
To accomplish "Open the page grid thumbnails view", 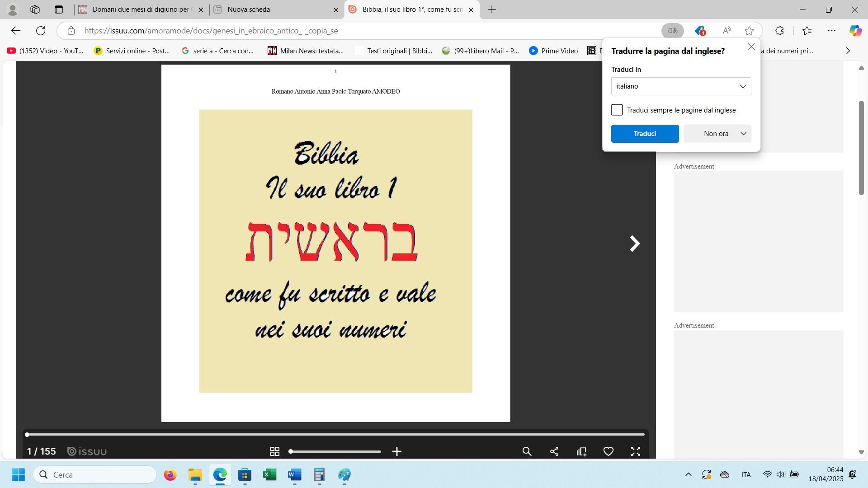I will (x=274, y=451).
